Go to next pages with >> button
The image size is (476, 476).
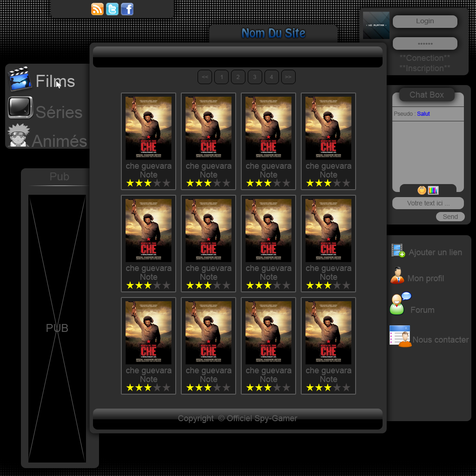pyautogui.click(x=288, y=77)
